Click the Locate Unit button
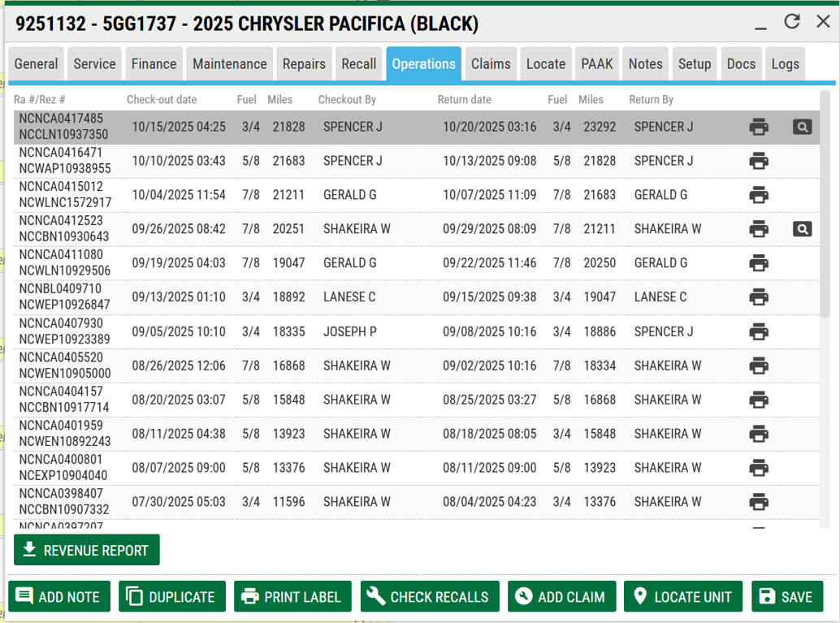Screen dimensions: 840x623 682,597
